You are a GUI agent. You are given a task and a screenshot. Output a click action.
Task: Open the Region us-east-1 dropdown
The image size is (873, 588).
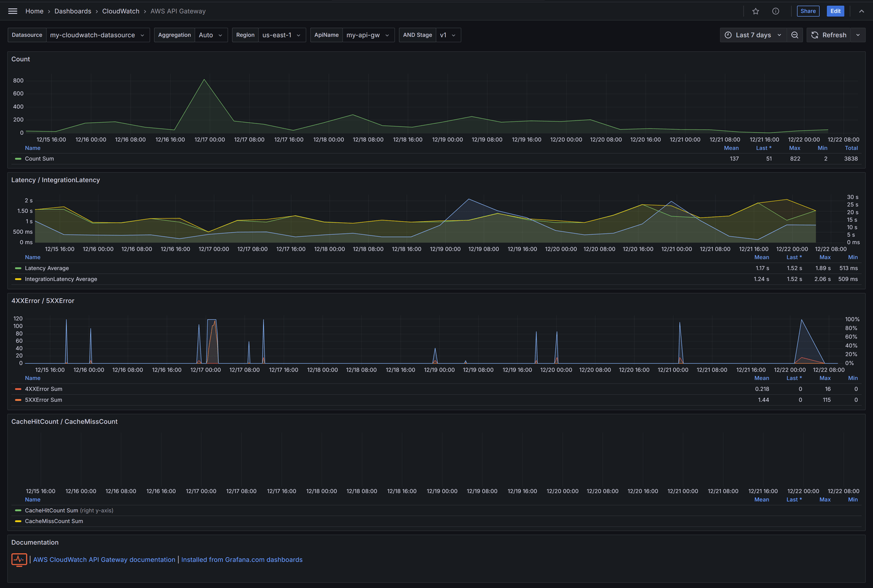click(x=282, y=35)
